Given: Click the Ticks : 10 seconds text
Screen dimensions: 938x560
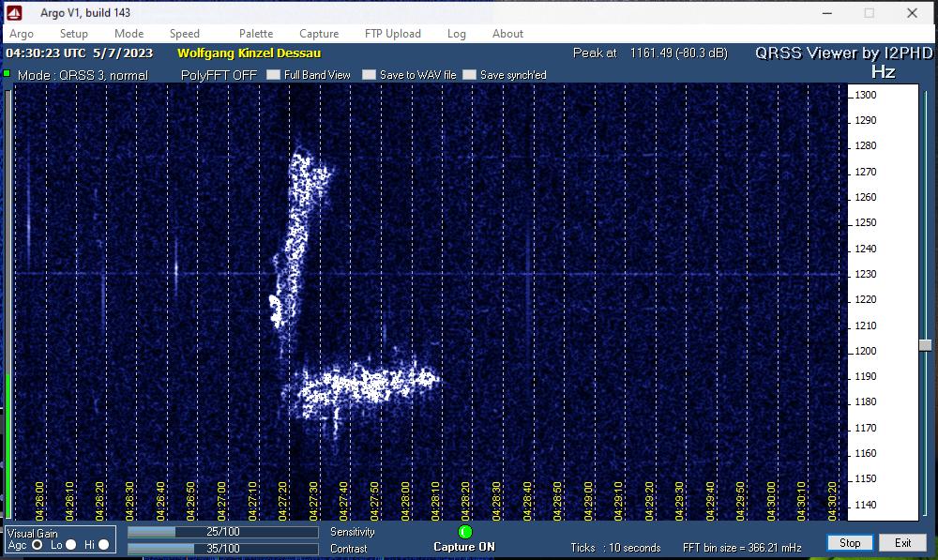Looking at the screenshot, I should tap(615, 548).
